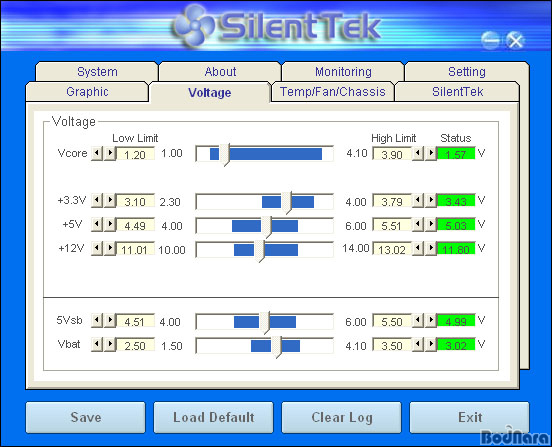Decrease +3.3V low limit with left arrow

97,201
